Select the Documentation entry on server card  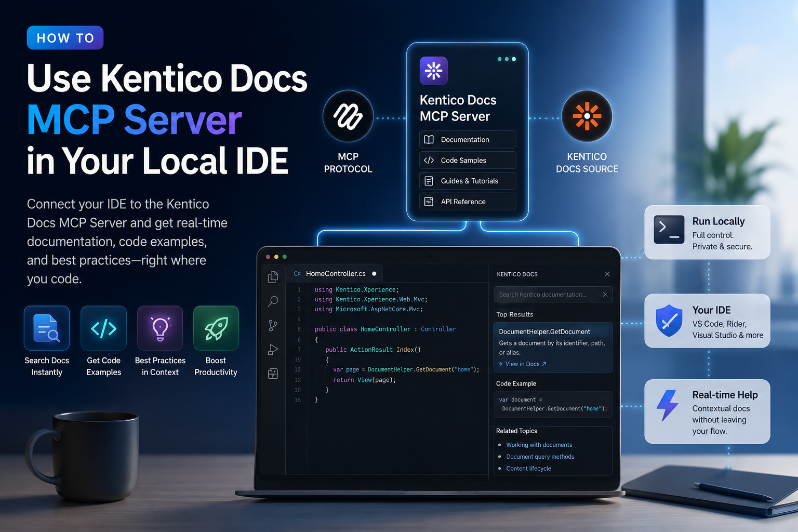point(468,140)
